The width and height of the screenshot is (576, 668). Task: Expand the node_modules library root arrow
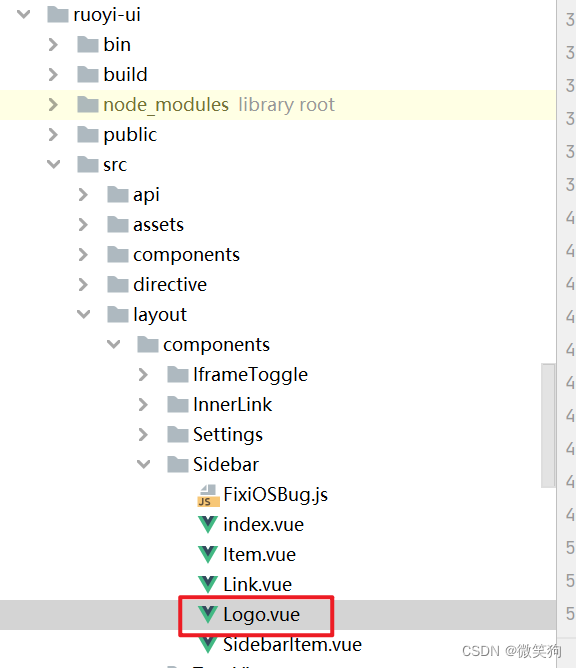[53, 104]
